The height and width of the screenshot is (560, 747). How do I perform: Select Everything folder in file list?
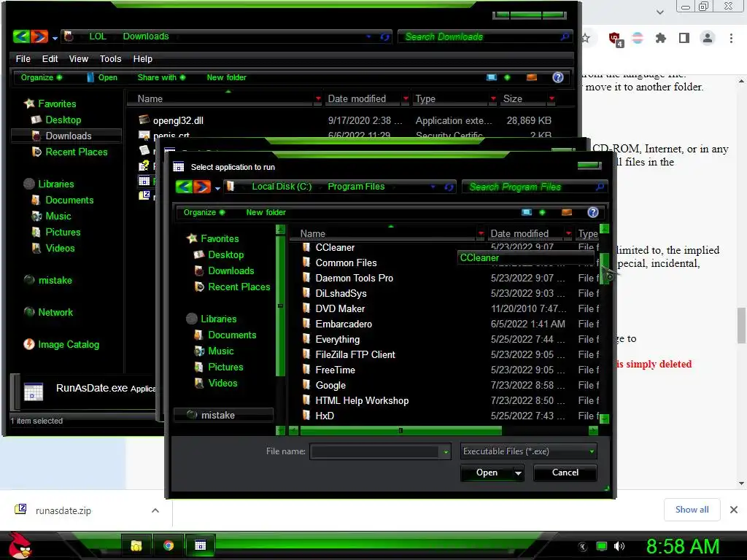[x=337, y=339]
